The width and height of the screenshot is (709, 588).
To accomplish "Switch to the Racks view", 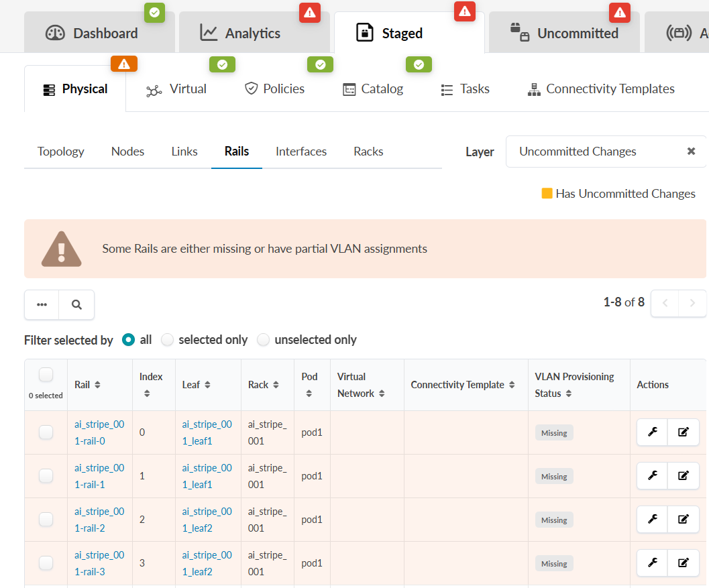I will [368, 152].
